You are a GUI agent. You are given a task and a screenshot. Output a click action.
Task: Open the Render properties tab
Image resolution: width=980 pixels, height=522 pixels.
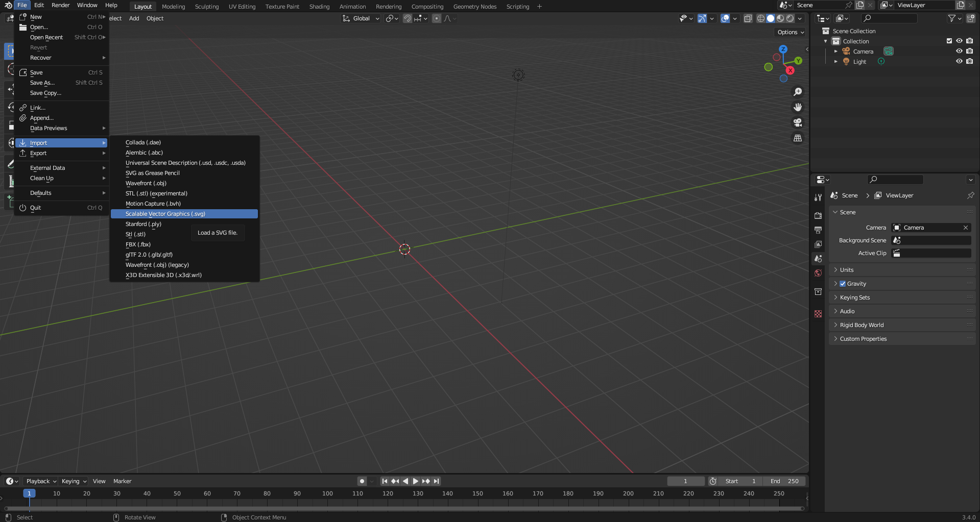pyautogui.click(x=818, y=216)
